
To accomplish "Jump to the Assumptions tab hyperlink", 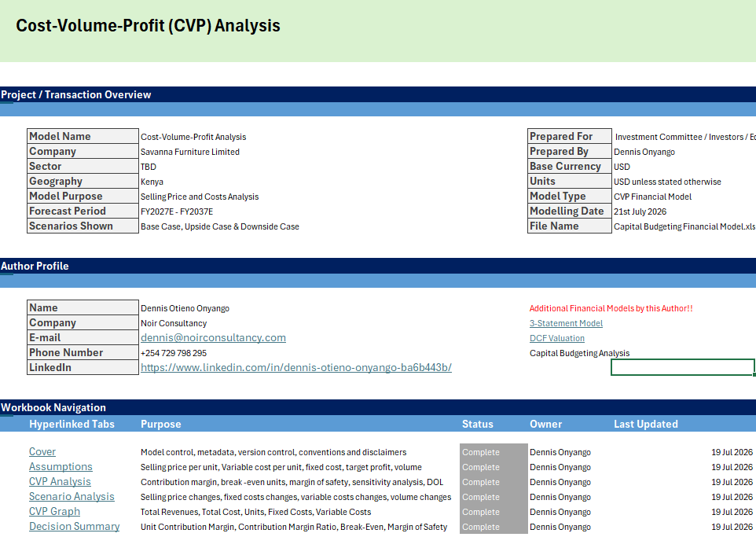I will 61,466.
